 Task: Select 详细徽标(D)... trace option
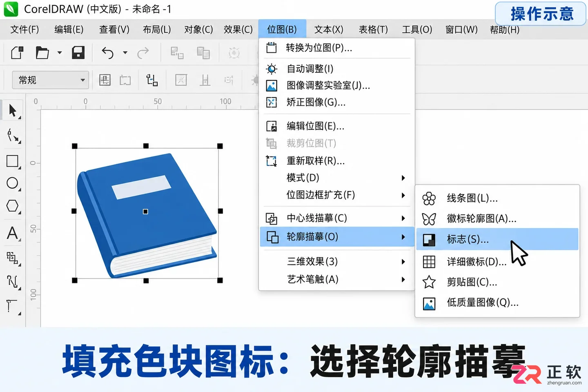coord(497,262)
